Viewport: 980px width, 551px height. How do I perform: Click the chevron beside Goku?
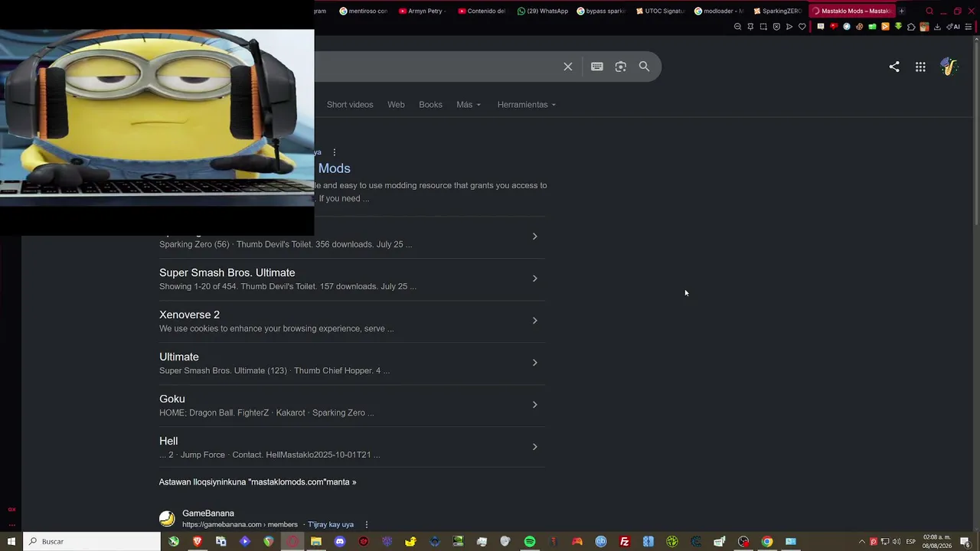pyautogui.click(x=534, y=405)
